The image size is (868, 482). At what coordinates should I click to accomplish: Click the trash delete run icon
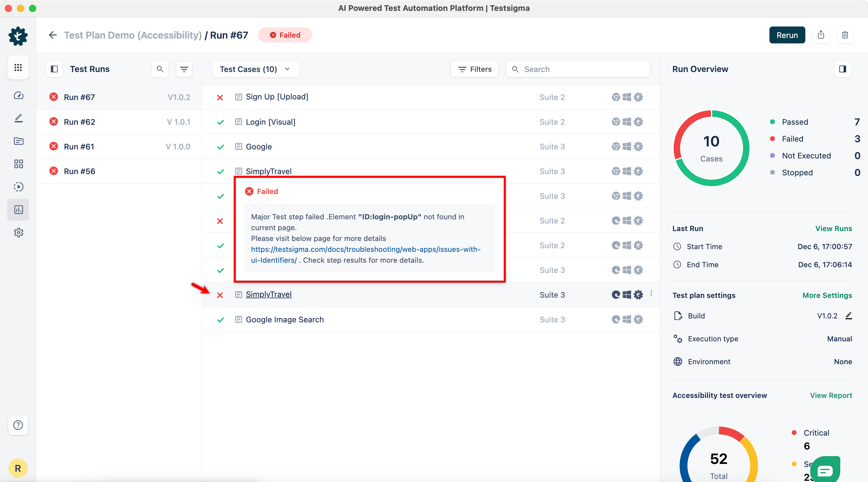click(x=845, y=35)
